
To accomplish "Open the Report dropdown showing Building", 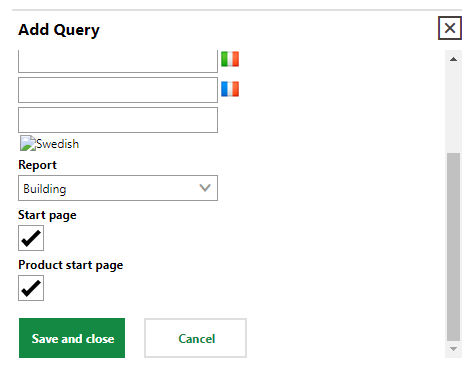I will pyautogui.click(x=118, y=188).
